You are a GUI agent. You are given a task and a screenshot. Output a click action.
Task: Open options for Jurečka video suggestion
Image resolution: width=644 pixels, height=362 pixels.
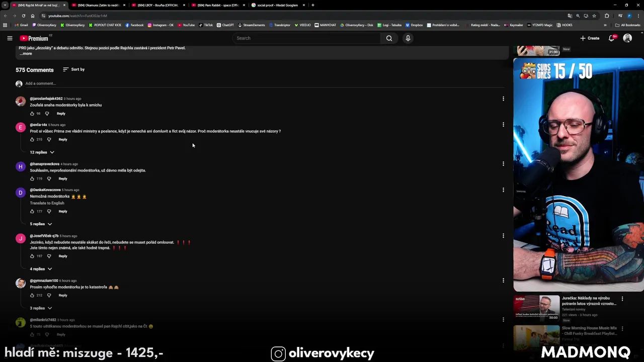[622, 299]
